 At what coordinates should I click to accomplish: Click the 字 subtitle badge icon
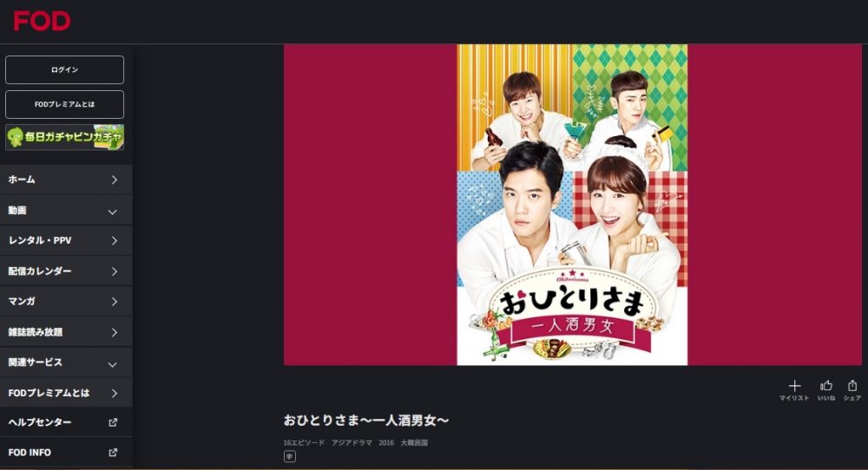pos(290,457)
